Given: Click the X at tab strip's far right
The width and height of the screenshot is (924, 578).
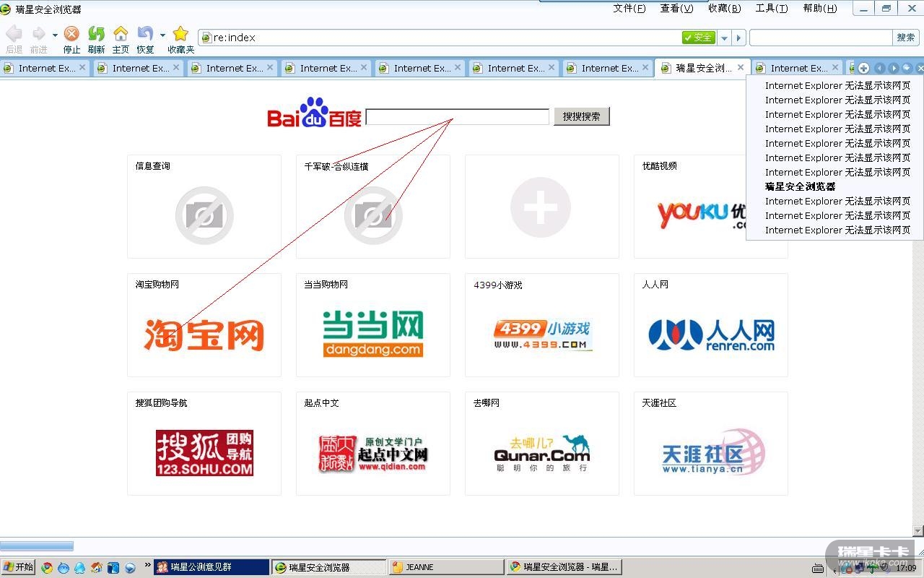Looking at the screenshot, I should click(920, 68).
